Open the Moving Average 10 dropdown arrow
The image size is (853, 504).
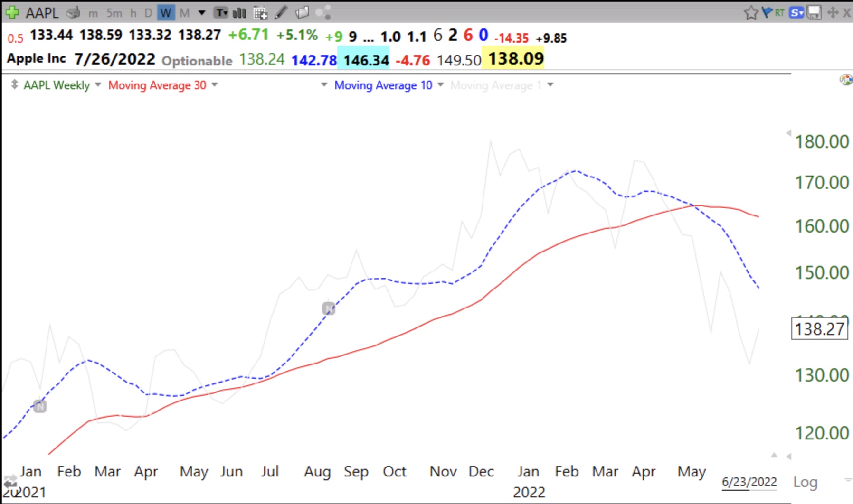(440, 85)
